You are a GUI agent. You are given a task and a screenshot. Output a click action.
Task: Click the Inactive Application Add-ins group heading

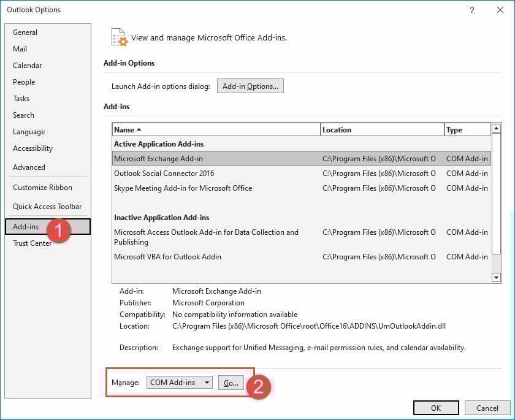point(162,218)
